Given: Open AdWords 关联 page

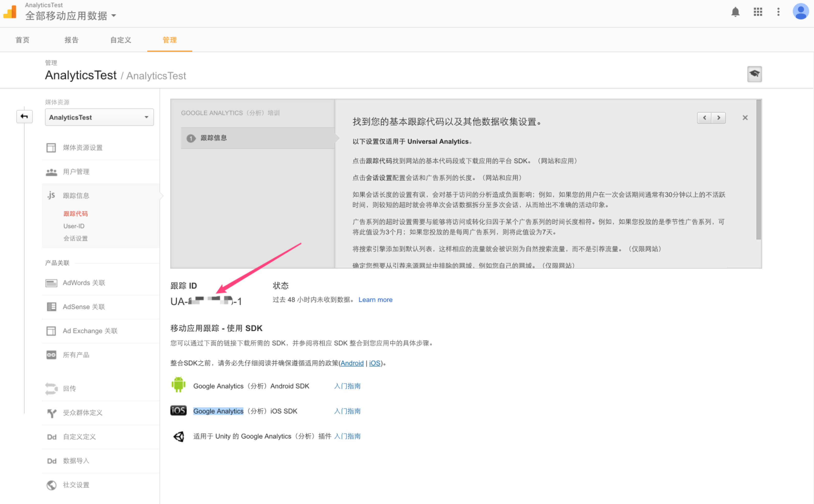Looking at the screenshot, I should pos(84,283).
